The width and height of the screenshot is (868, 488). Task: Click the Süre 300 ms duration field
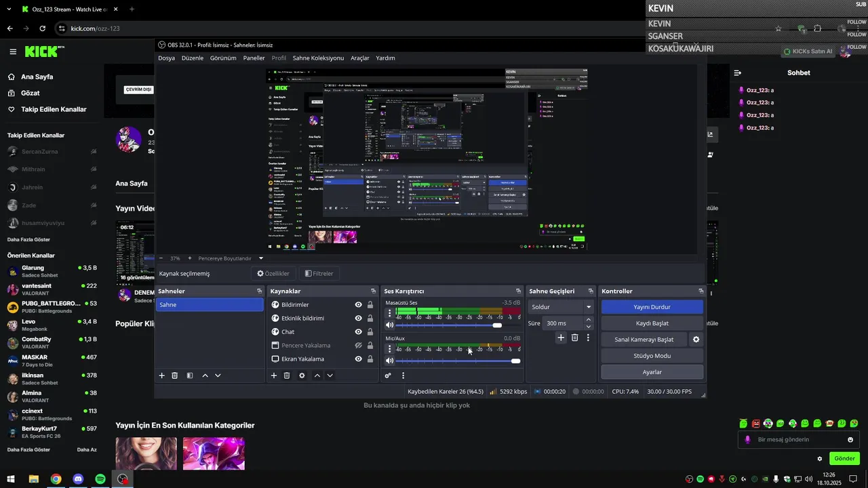(x=563, y=323)
